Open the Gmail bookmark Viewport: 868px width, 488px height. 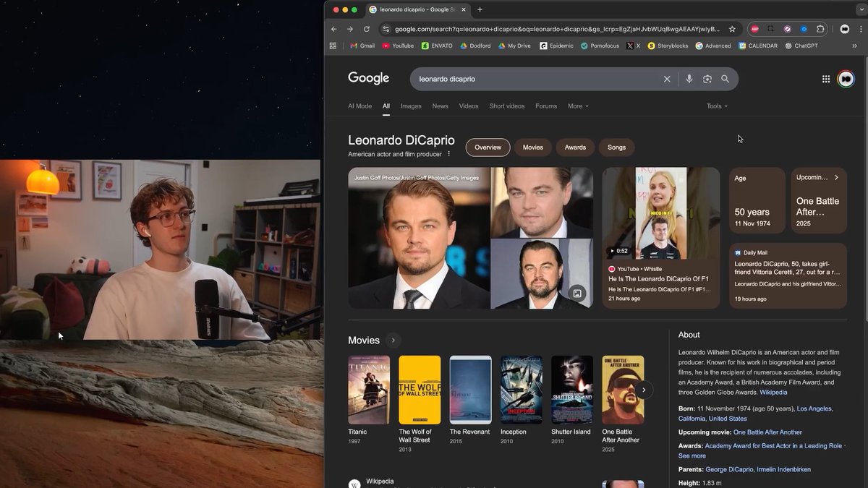[362, 46]
